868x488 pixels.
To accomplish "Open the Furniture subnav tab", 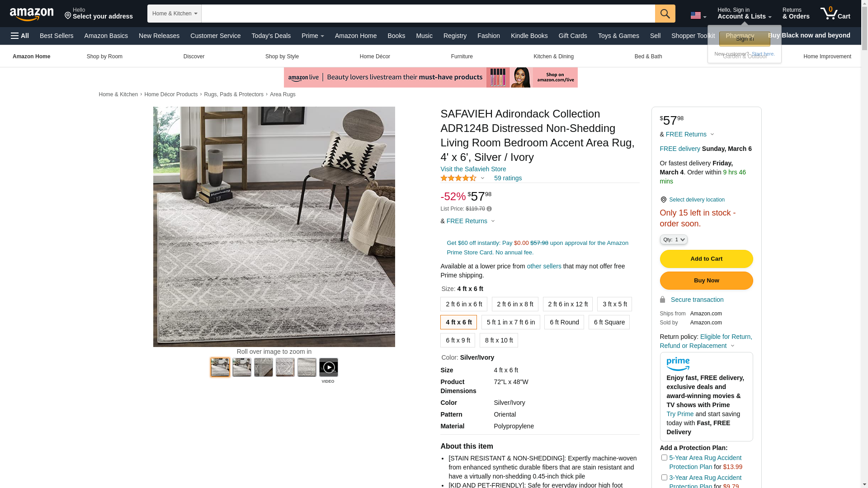I will tap(462, 56).
